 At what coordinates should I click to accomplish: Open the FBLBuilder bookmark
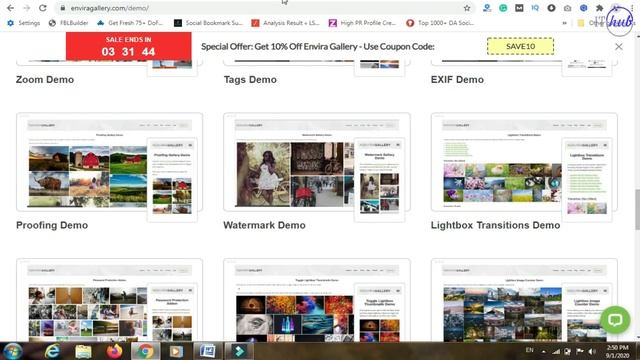pyautogui.click(x=68, y=23)
